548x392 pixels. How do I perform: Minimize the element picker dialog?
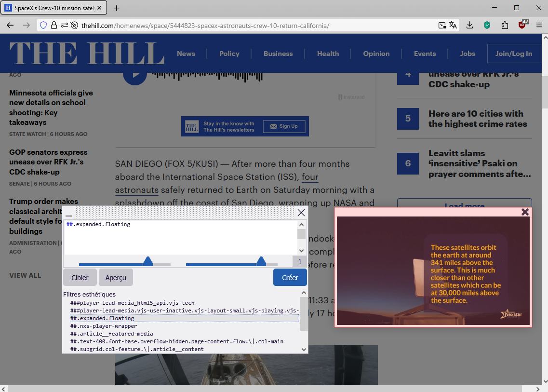[69, 215]
